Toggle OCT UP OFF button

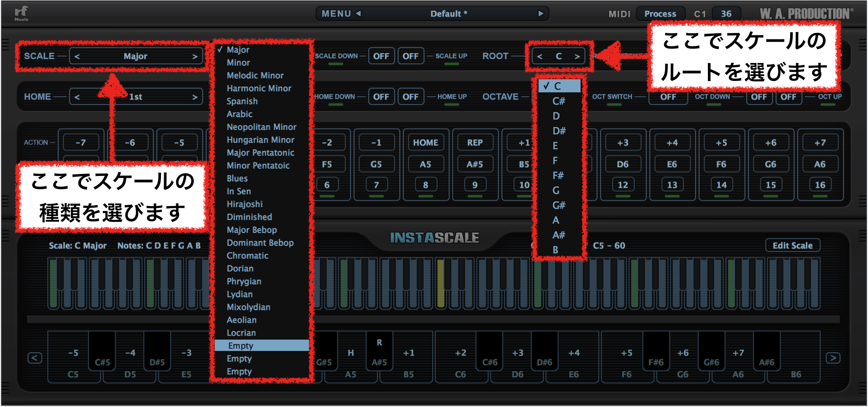click(788, 97)
